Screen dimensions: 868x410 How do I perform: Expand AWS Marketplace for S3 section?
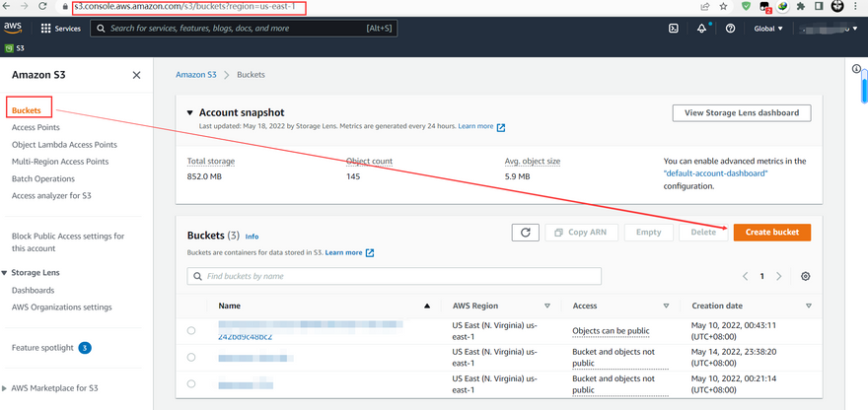[7, 388]
